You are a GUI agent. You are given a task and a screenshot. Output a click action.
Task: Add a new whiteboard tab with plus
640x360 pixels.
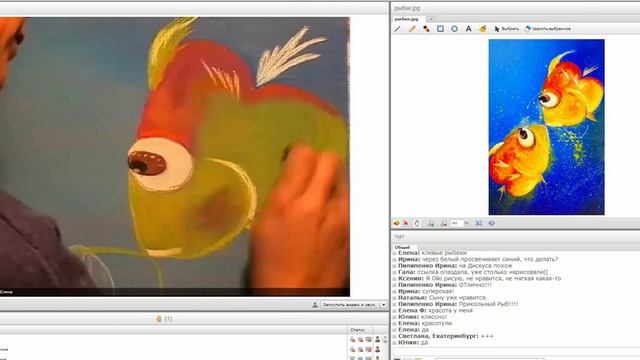click(x=431, y=19)
